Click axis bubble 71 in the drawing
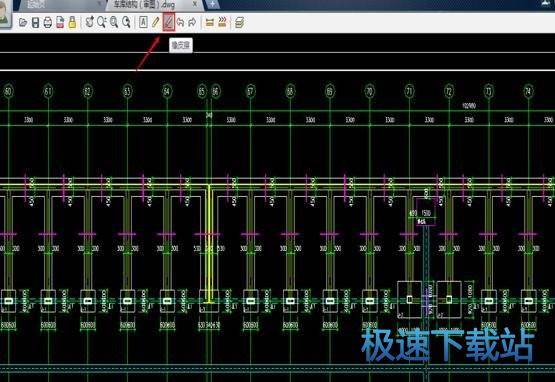This screenshot has width=555, height=382. tap(409, 92)
